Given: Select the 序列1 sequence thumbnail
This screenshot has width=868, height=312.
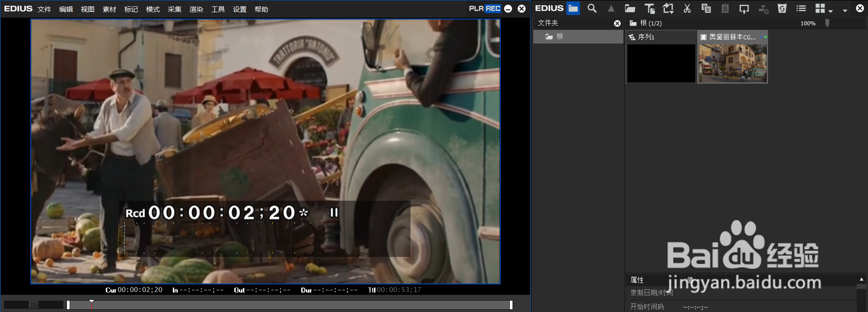Looking at the screenshot, I should pos(661,57).
